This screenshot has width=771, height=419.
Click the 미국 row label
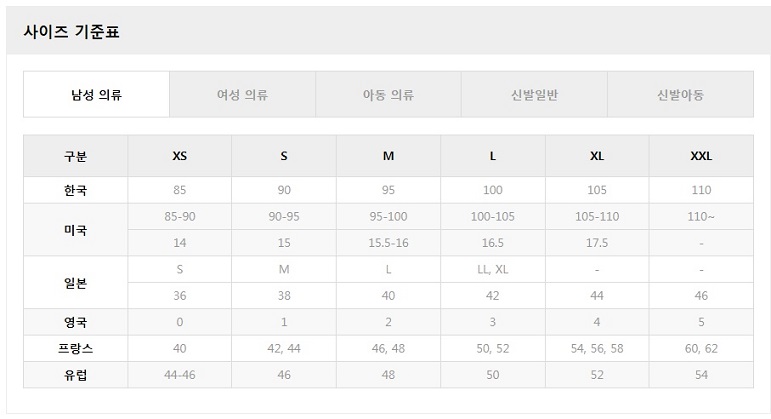point(75,230)
